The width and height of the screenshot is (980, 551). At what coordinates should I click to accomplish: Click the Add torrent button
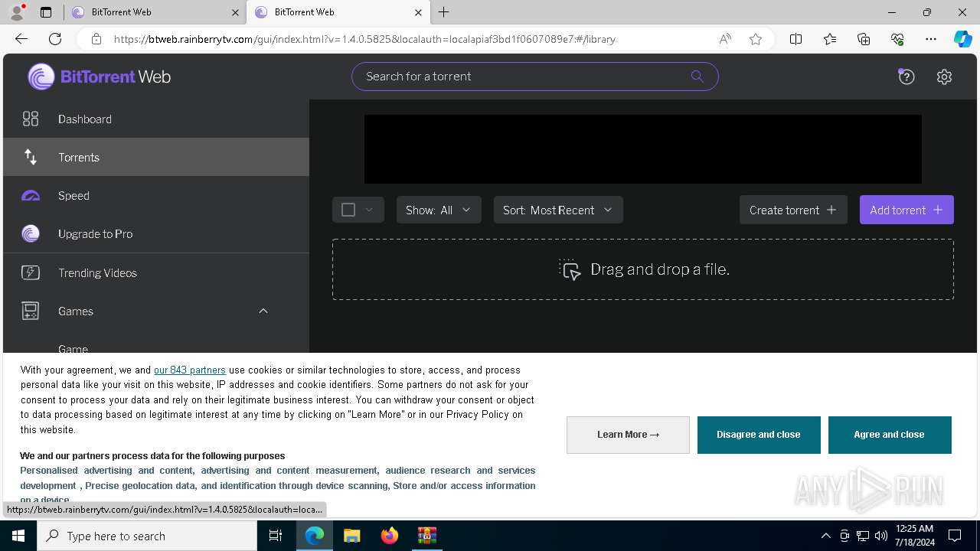click(x=906, y=210)
